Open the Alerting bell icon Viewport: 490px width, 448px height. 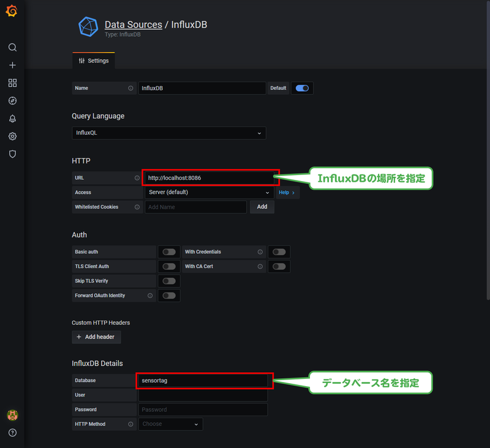pyautogui.click(x=12, y=118)
